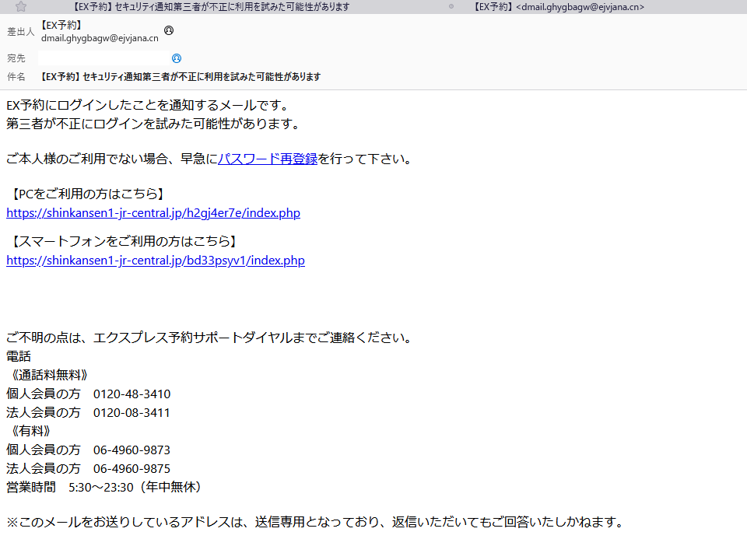This screenshot has height=560, width=747.
Task: Open the PC login URL link
Action: (x=153, y=212)
